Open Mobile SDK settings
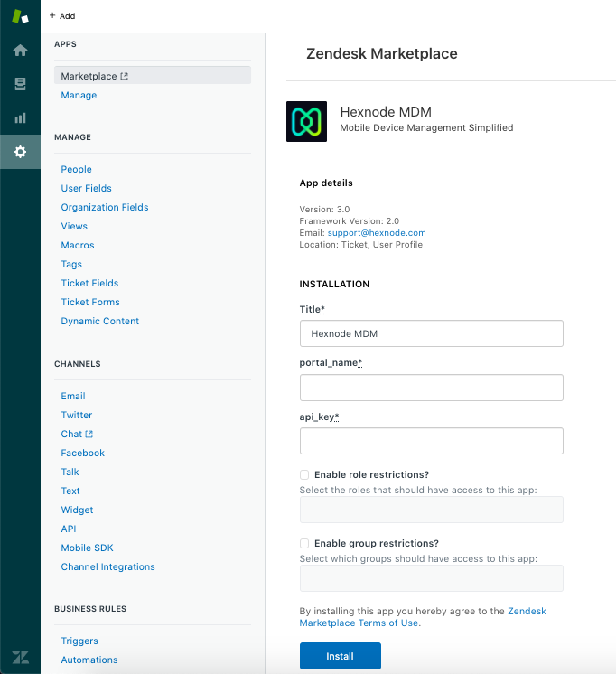This screenshot has width=616, height=674. (87, 548)
